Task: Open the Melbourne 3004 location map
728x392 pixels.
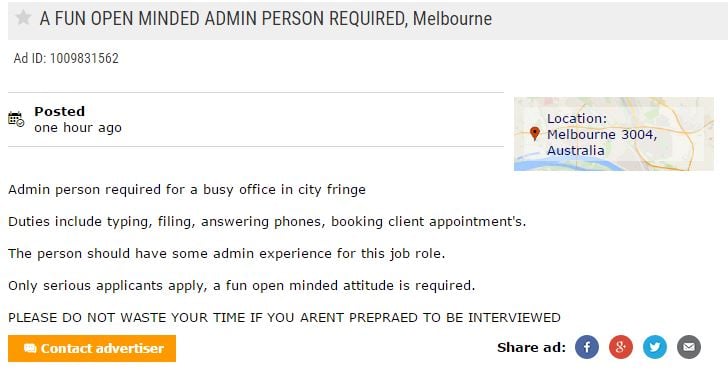Action: coord(614,134)
